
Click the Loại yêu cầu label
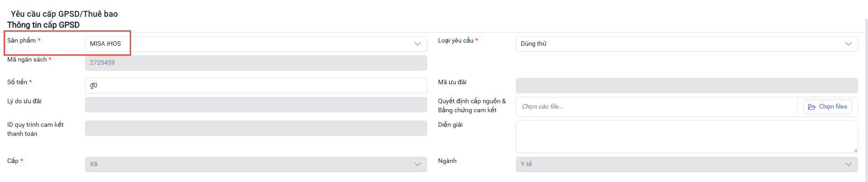click(456, 41)
